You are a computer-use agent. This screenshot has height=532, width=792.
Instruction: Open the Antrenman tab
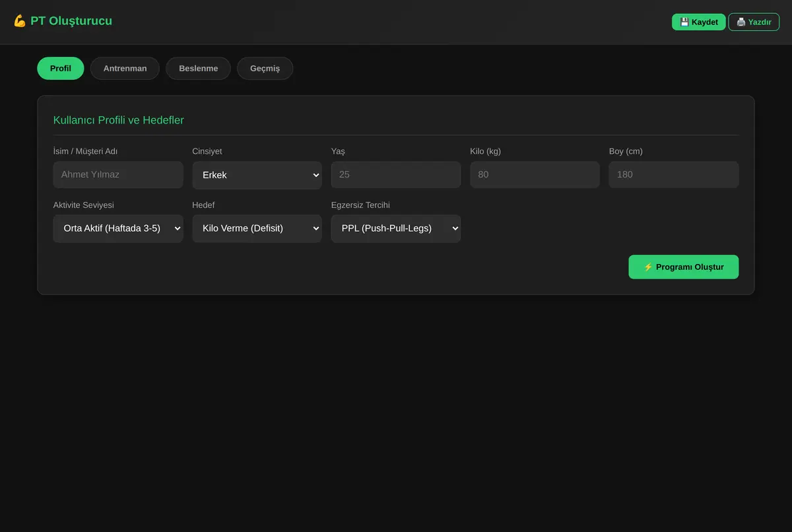125,69
